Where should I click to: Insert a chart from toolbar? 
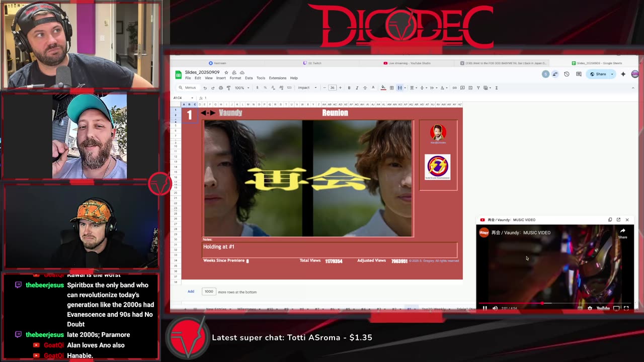pyautogui.click(x=470, y=88)
